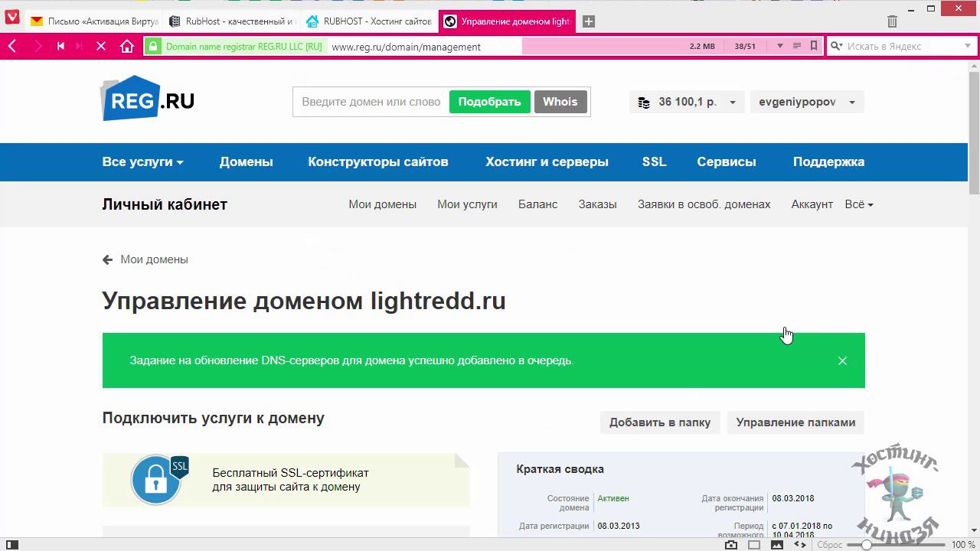Open the Заказы cabinet link

[597, 204]
